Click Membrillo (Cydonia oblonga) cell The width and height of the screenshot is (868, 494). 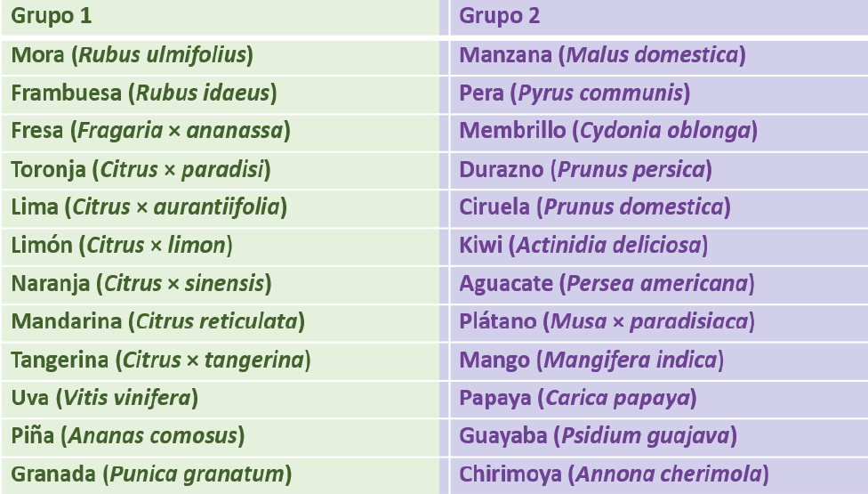[x=659, y=133]
